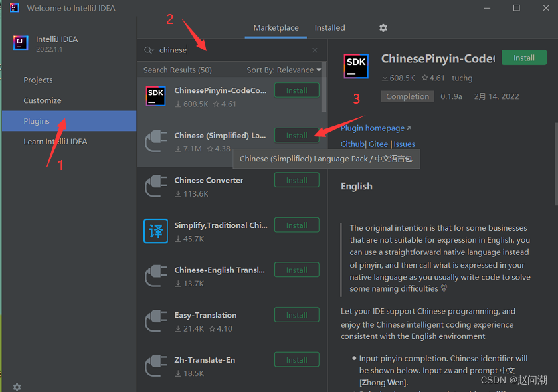Clear the search field with the X icon
The width and height of the screenshot is (558, 392).
(315, 50)
